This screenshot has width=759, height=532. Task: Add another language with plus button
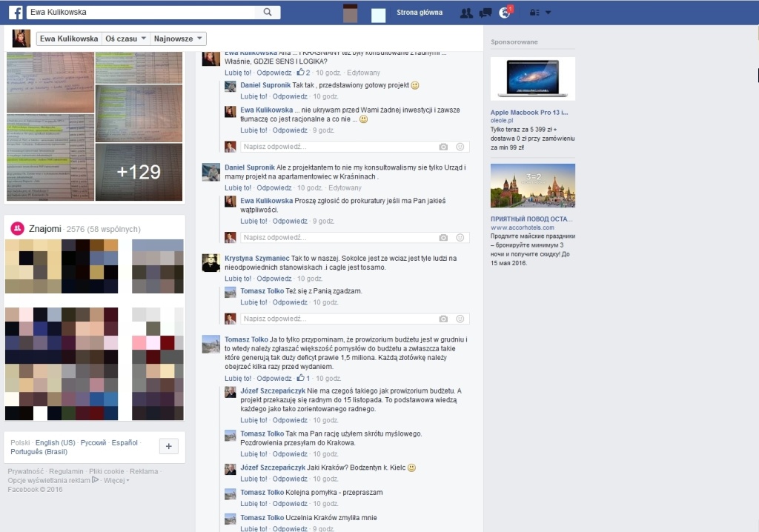click(169, 446)
